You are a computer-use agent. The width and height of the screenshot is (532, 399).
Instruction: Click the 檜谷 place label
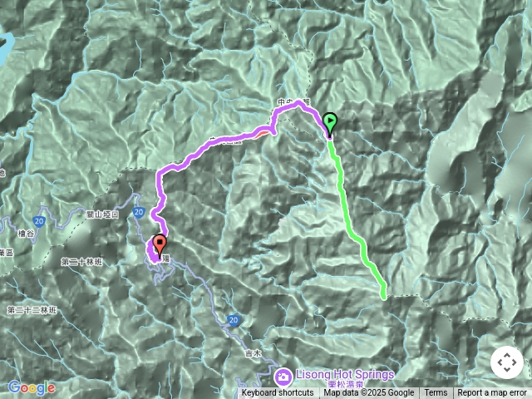coord(26,234)
